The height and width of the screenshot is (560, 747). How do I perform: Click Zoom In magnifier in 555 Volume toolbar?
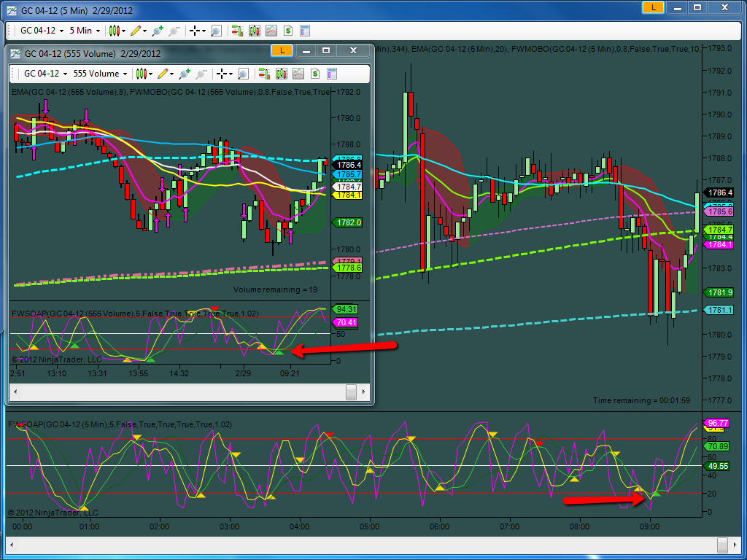click(x=185, y=74)
